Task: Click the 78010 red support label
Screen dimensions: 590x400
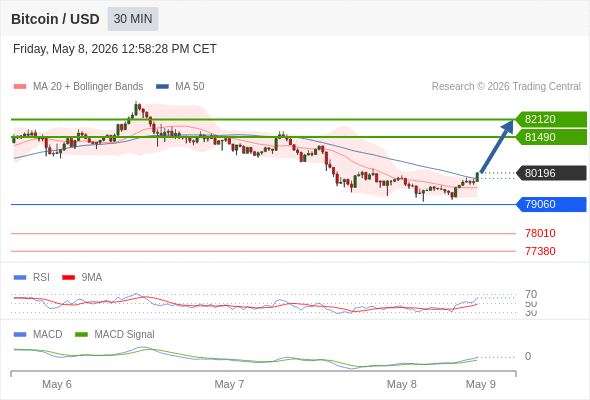Action: pyautogui.click(x=540, y=233)
